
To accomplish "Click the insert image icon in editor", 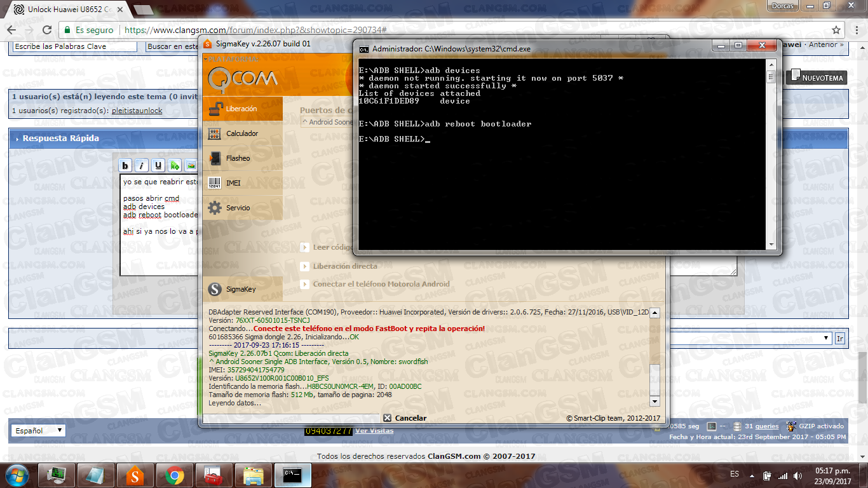I will click(x=191, y=166).
